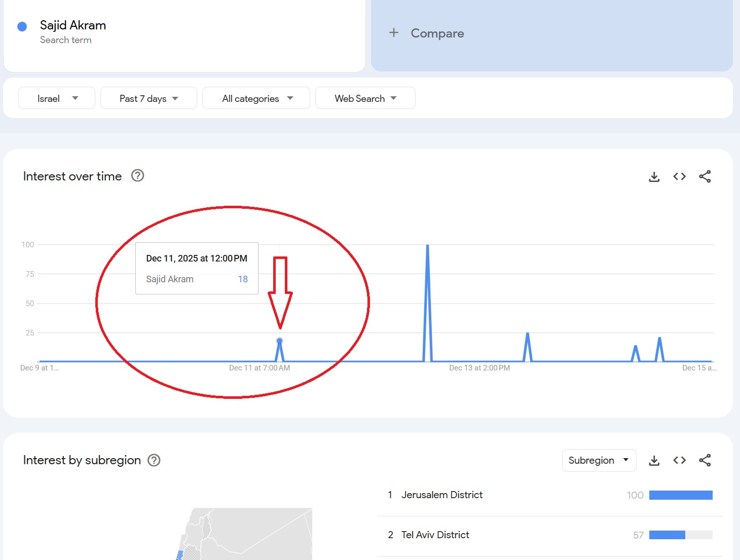The image size is (740, 560).
Task: Click the Israel subregion map thumbnail
Action: click(244, 534)
